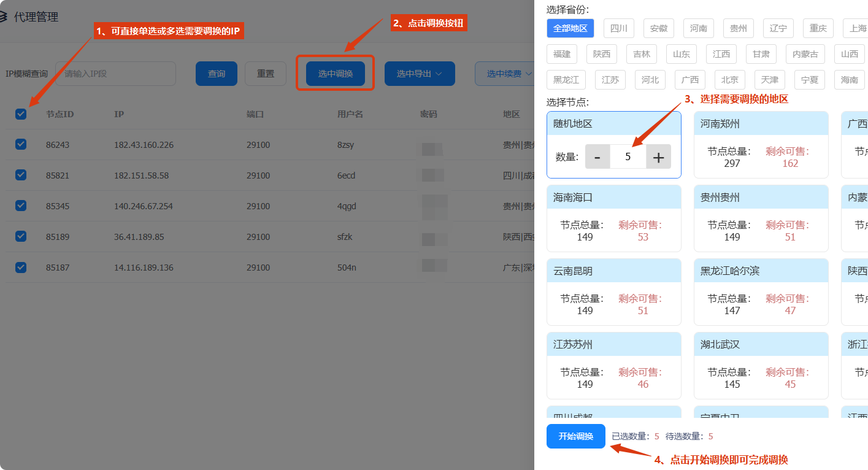The image size is (868, 470).
Task: Select the 重庆 province filter
Action: 818,28
